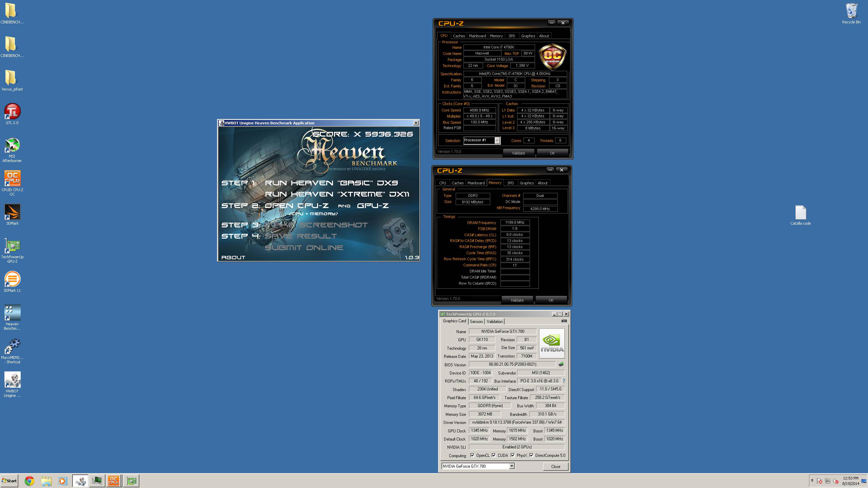
Task: Open the 3DMark 11 desktop shortcut
Action: [x=12, y=282]
